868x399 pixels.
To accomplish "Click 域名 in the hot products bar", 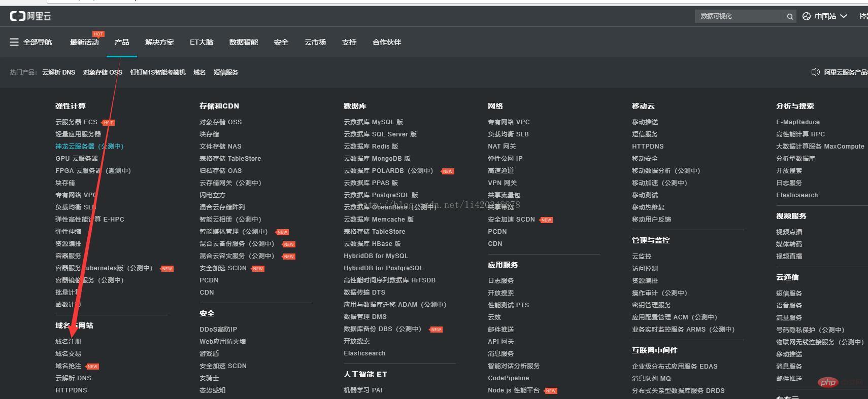I will tap(199, 72).
